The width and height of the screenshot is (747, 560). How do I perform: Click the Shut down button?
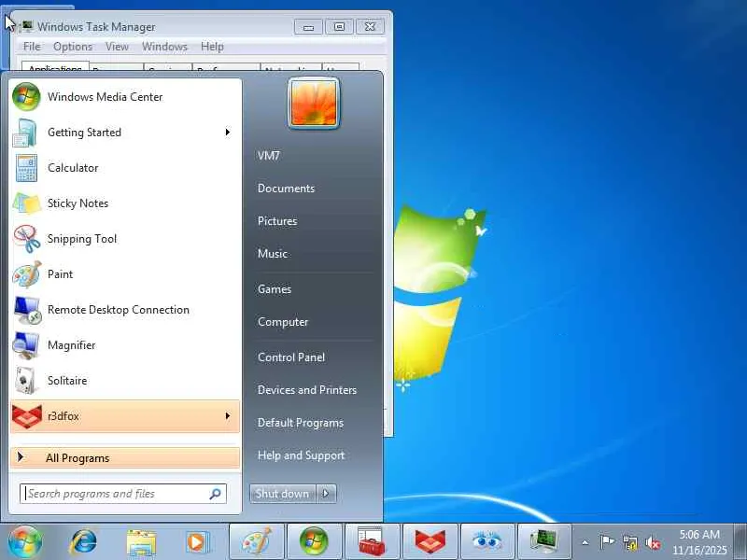click(x=283, y=494)
